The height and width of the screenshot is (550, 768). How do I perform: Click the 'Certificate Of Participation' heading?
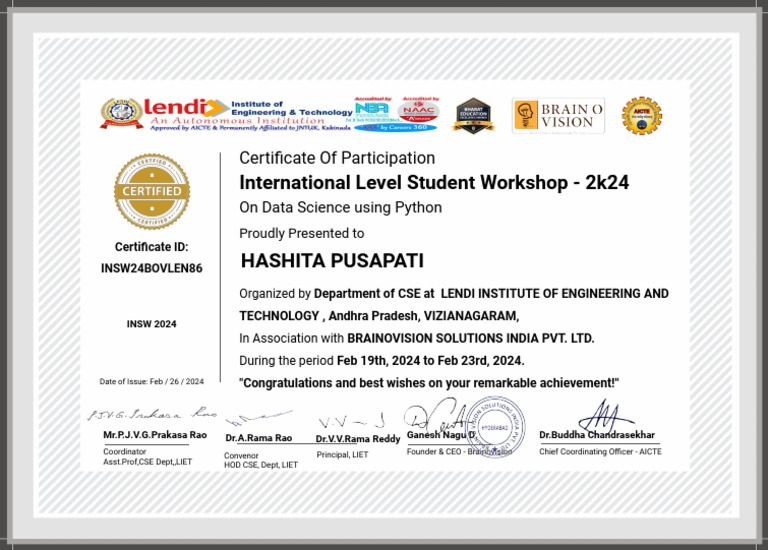coord(337,158)
